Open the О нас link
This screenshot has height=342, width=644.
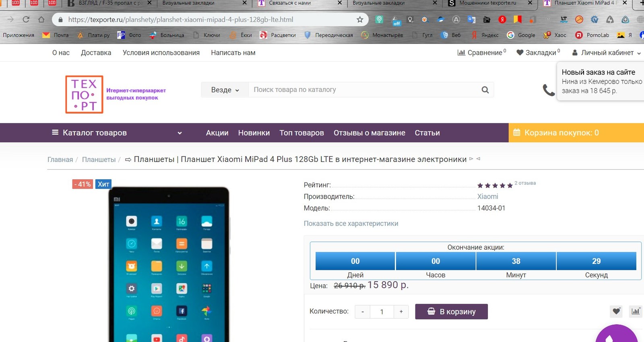pyautogui.click(x=61, y=52)
